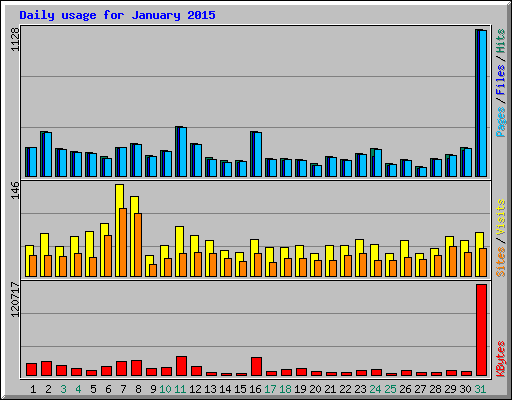Select the tallest yellow visits bar on day 7

[x=120, y=230]
